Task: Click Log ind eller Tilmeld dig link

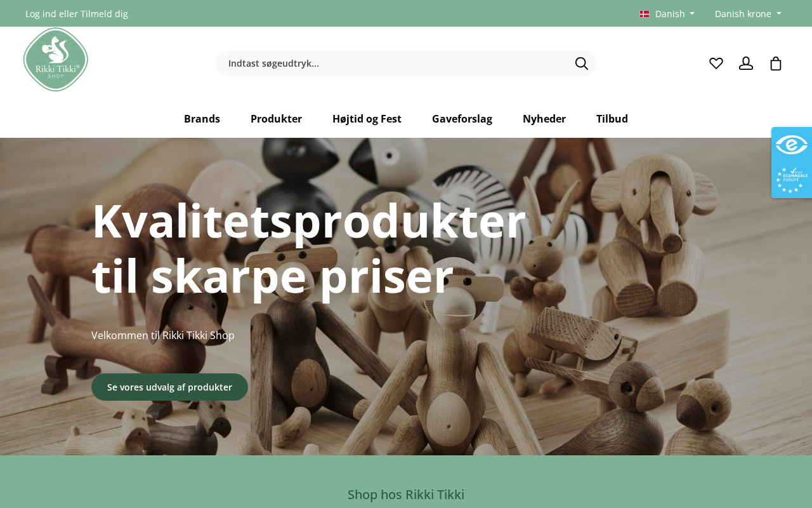Action: click(x=77, y=14)
